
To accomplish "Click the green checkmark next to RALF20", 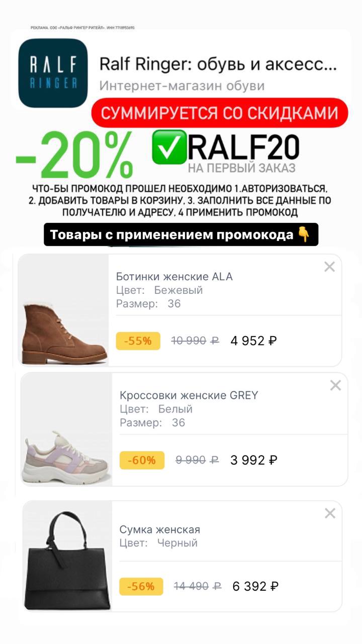I will point(169,147).
